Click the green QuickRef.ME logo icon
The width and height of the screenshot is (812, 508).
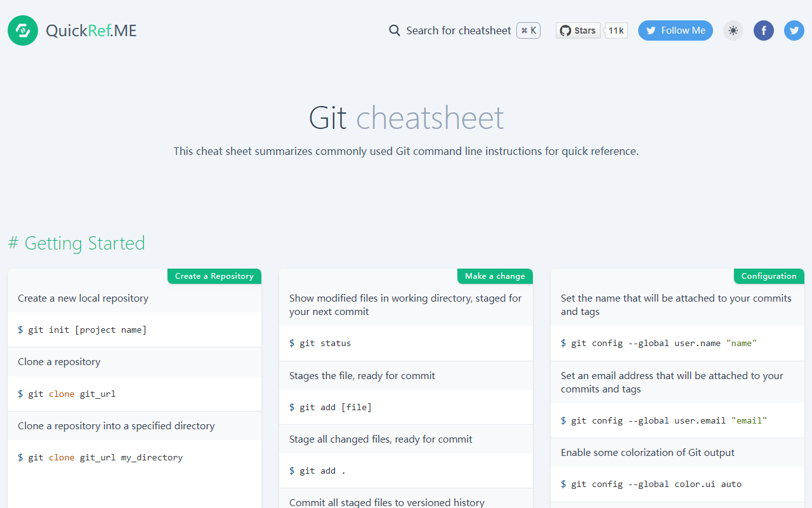coord(23,30)
